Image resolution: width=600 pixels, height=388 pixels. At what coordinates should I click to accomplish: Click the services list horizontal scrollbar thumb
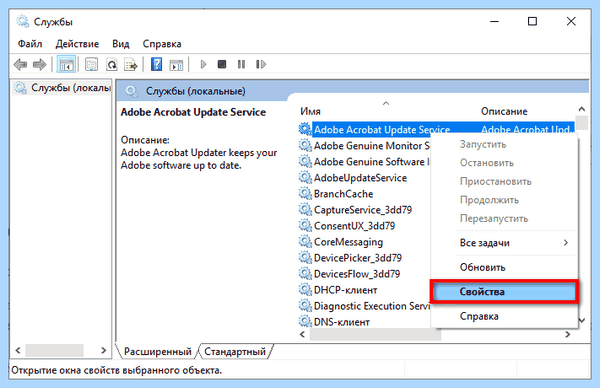375,334
